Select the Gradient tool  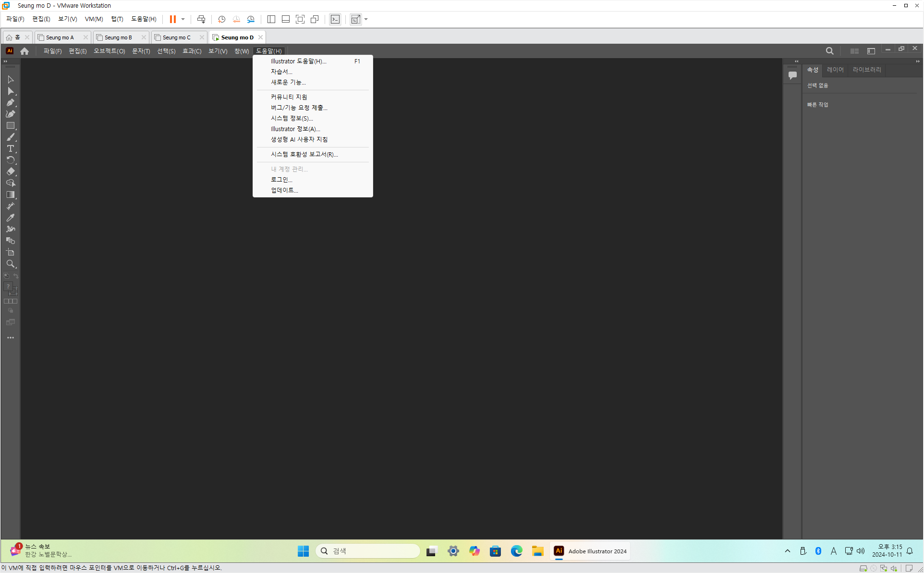point(11,195)
